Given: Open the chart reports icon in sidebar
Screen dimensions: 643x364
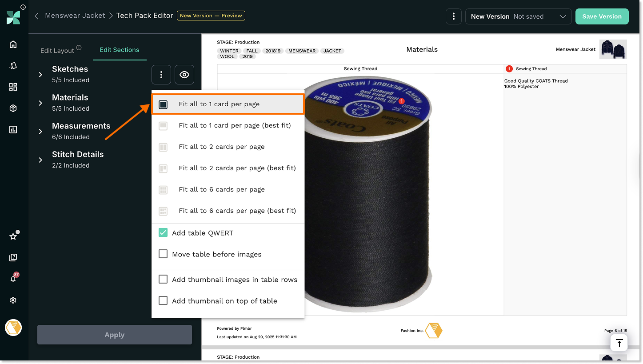Looking at the screenshot, I should click(x=13, y=129).
